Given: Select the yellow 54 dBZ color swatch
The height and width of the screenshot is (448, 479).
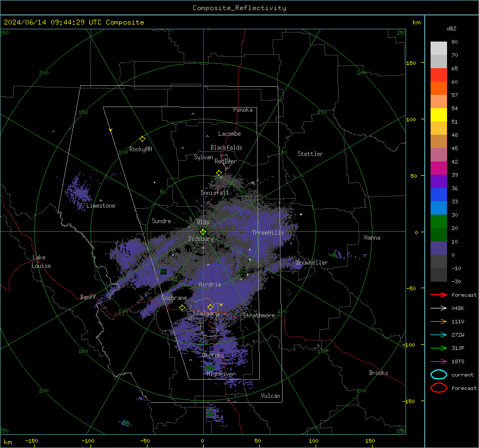Looking at the screenshot, I should point(439,115).
